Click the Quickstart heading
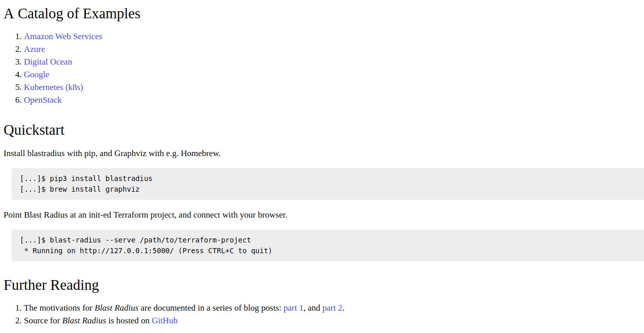The width and height of the screenshot is (644, 333). pyautogui.click(x=34, y=130)
